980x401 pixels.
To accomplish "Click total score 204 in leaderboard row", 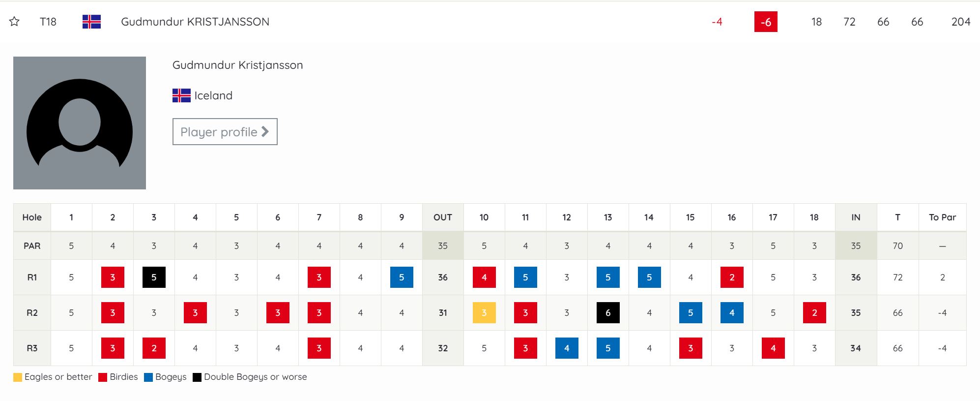I will pos(961,22).
